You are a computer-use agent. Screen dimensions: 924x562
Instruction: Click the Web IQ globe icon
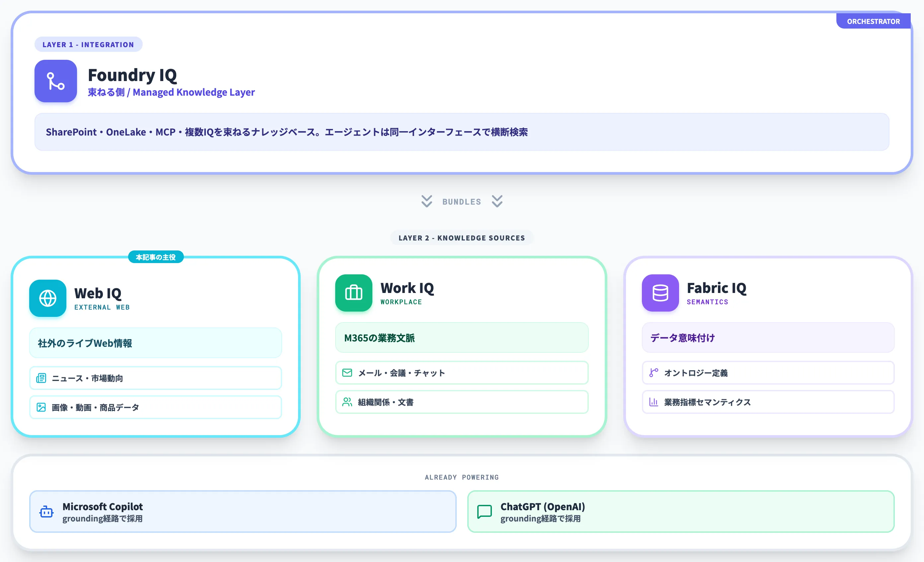pyautogui.click(x=47, y=298)
